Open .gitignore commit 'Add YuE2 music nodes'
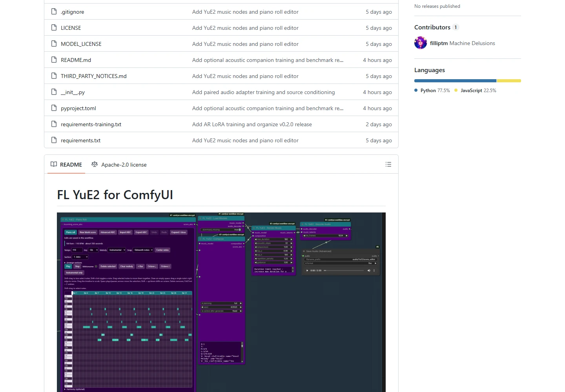The height and width of the screenshot is (392, 565). (245, 12)
